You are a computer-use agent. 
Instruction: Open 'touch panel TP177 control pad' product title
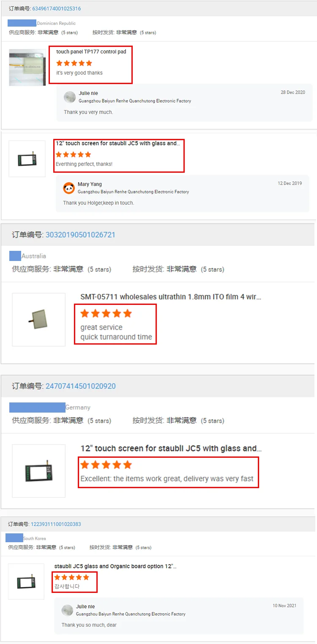click(x=91, y=52)
